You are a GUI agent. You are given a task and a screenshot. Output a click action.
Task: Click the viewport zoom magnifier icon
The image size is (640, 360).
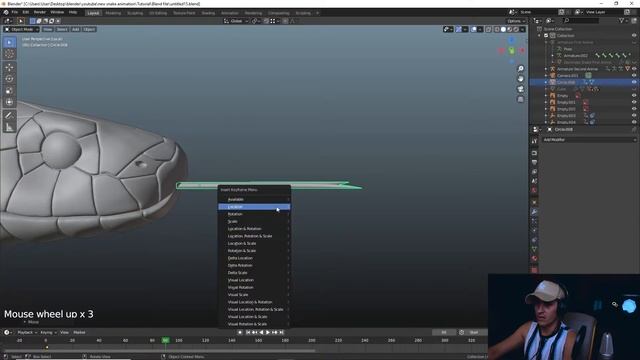point(520,69)
